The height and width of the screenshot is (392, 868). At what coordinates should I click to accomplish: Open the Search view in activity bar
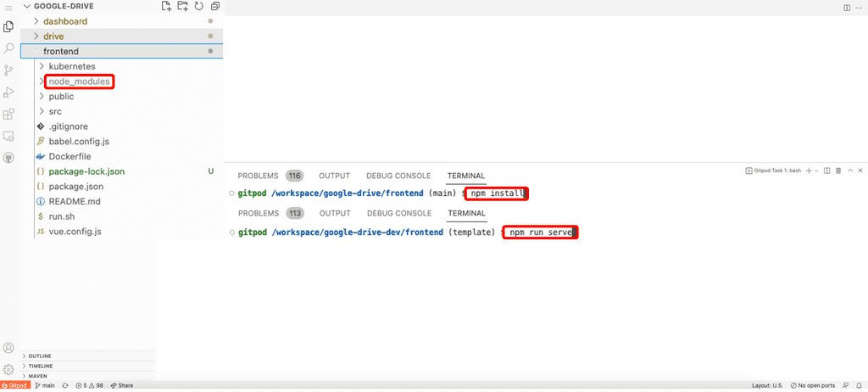pos(9,48)
